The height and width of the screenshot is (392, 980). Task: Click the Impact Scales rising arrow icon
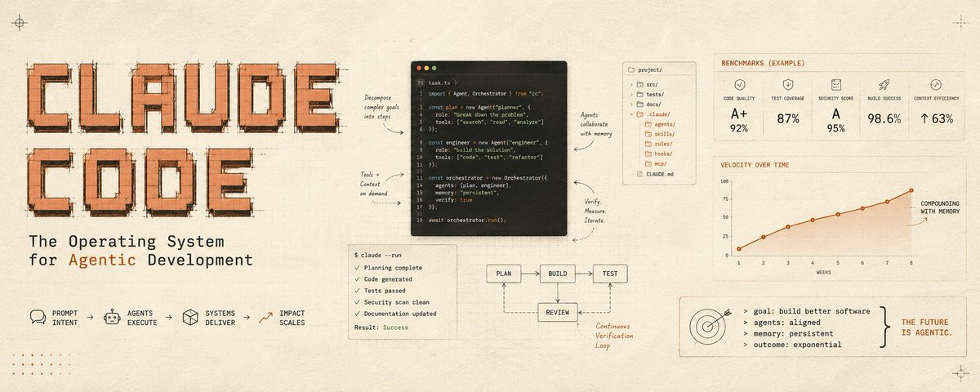[x=265, y=317]
